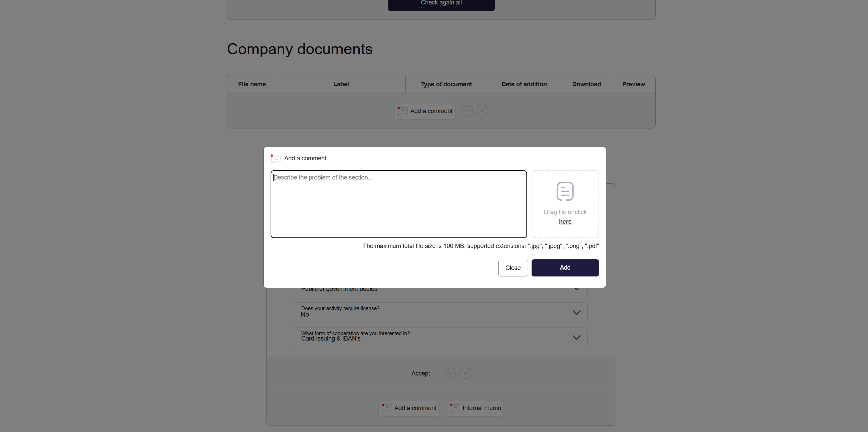Click comment icon on bottom Add a comment
The height and width of the screenshot is (432, 868).
tap(387, 408)
